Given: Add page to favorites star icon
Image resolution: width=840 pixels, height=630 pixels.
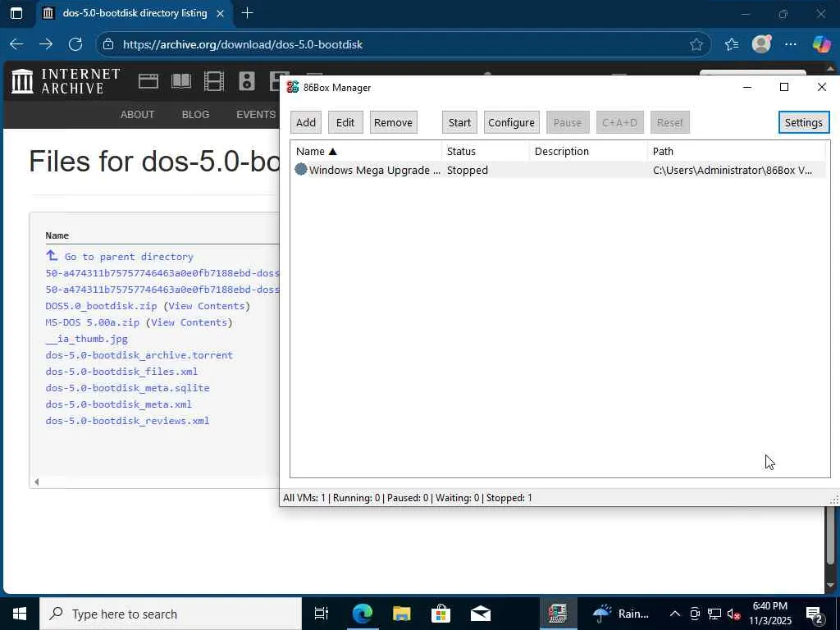Looking at the screenshot, I should tap(696, 44).
